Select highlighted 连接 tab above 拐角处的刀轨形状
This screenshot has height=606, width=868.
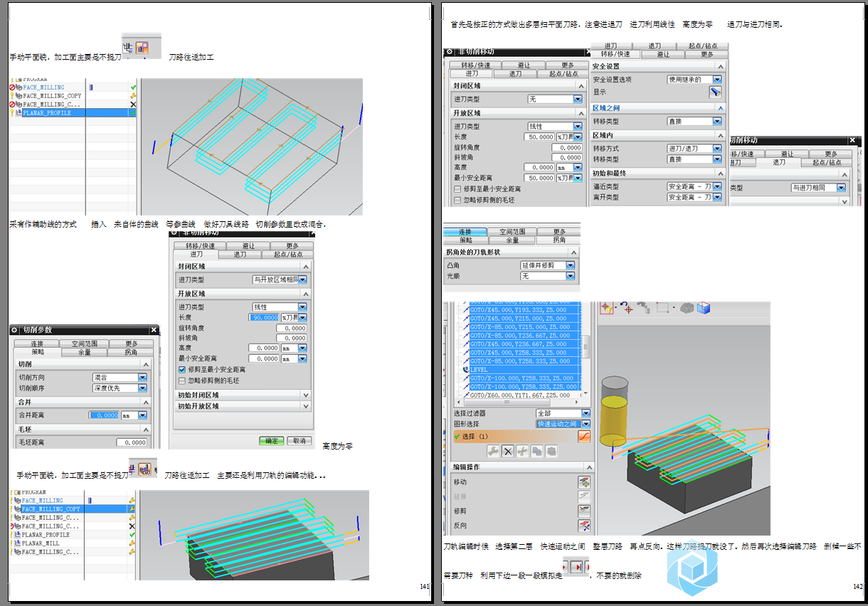[465, 232]
